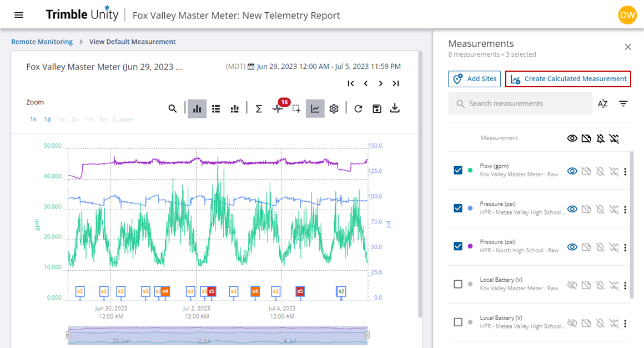
Task: Follow the Remote Monitoring breadcrumb link
Action: (42, 42)
